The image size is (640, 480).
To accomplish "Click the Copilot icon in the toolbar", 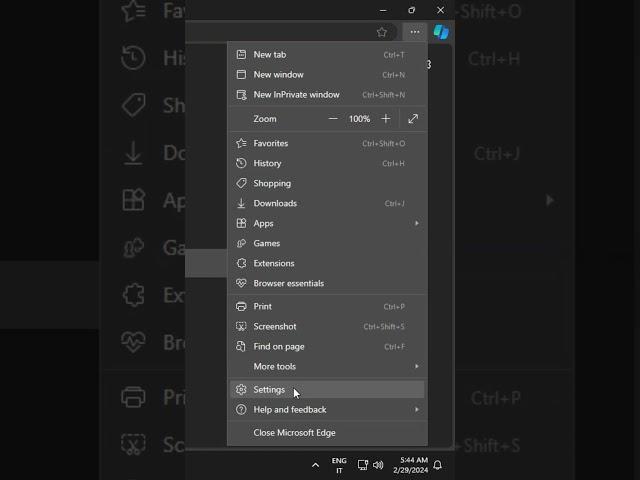I will [441, 32].
